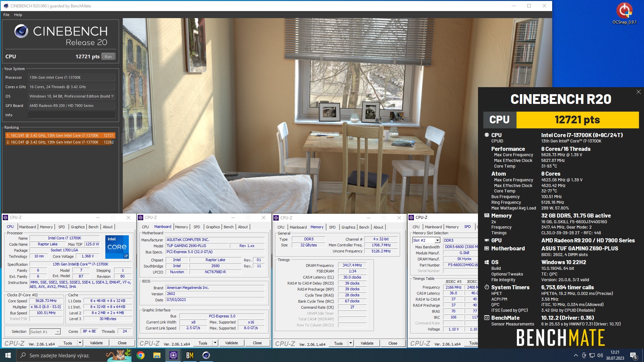
Task: Click the taskbar clock showing 12:21
Action: (615, 355)
